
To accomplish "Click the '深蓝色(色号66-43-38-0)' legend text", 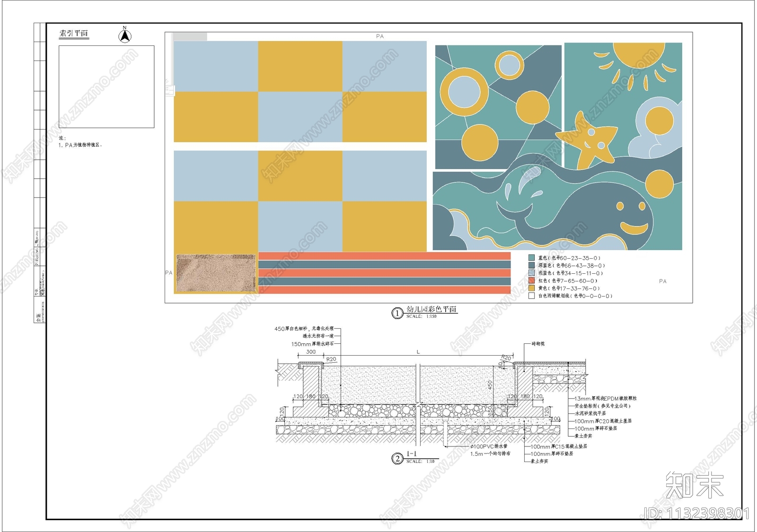I will 572,266.
